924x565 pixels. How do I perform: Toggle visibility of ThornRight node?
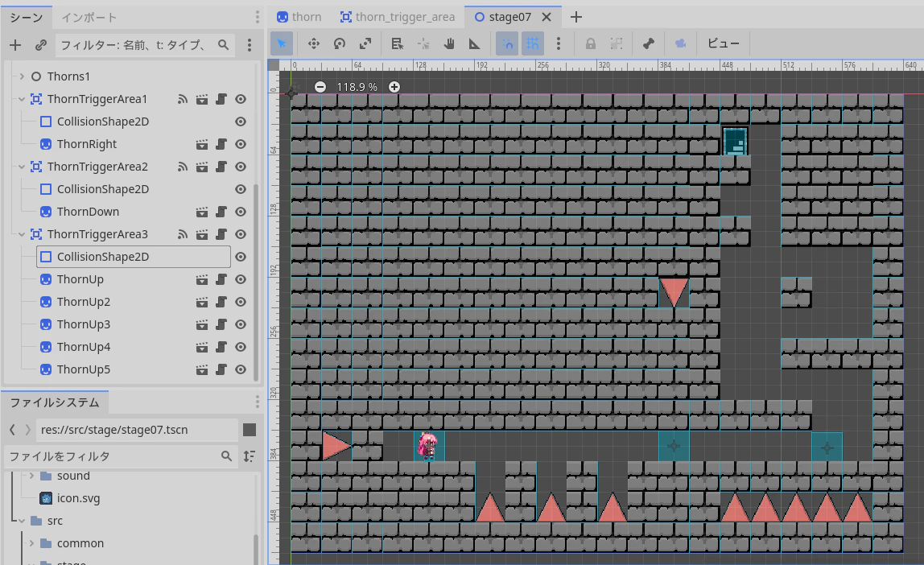241,144
